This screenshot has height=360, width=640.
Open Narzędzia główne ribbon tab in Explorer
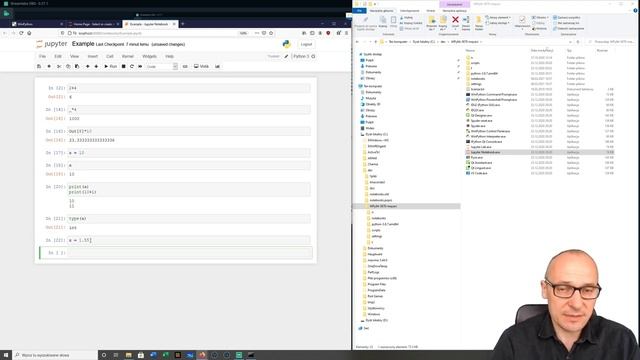tap(382, 11)
